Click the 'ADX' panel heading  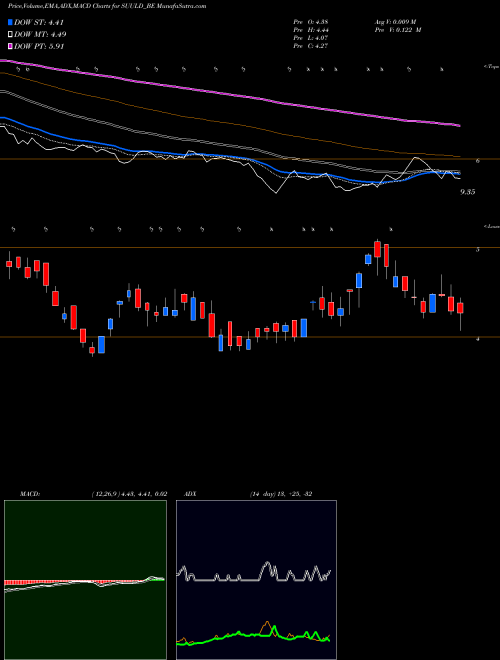pos(191,494)
